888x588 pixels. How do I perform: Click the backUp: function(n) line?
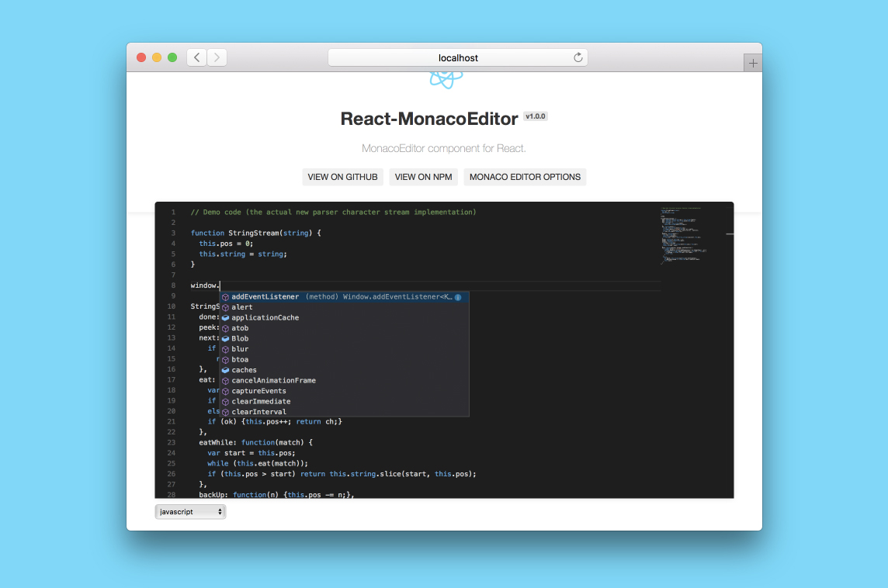276,495
